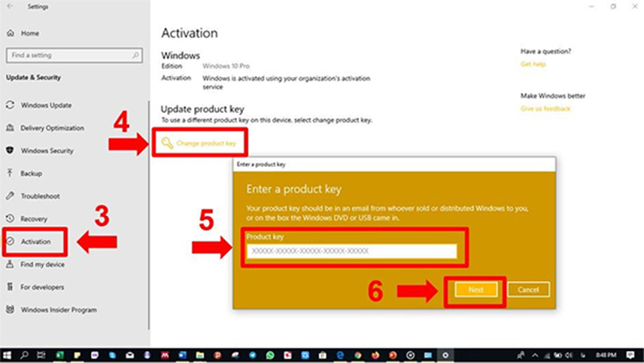Viewport: 644px width, 363px height.
Task: Click the key icon next to Change product key
Action: [x=167, y=142]
